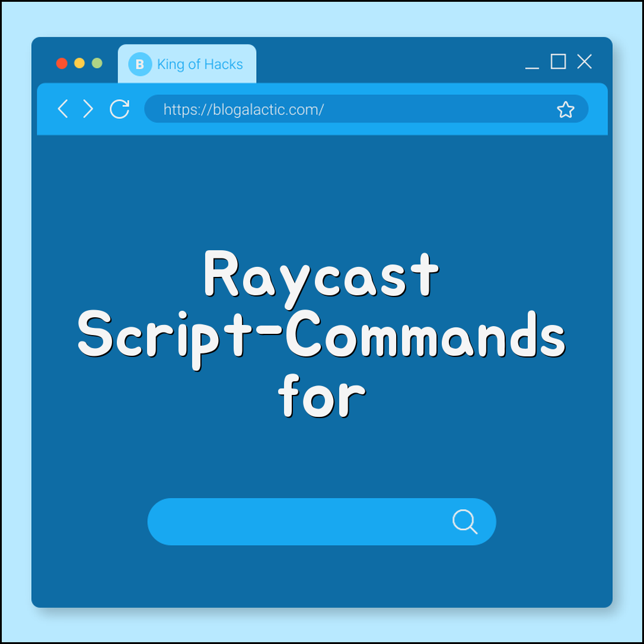Click the back navigation arrow

[63, 109]
